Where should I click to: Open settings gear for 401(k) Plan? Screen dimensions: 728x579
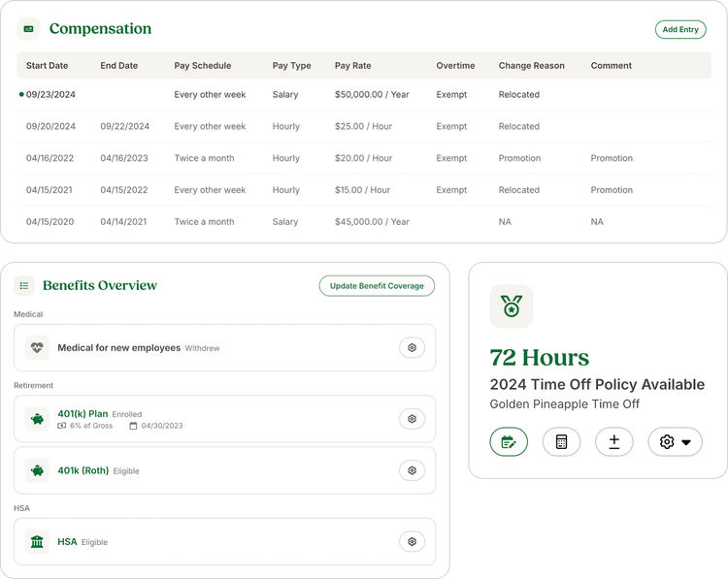pyautogui.click(x=412, y=419)
